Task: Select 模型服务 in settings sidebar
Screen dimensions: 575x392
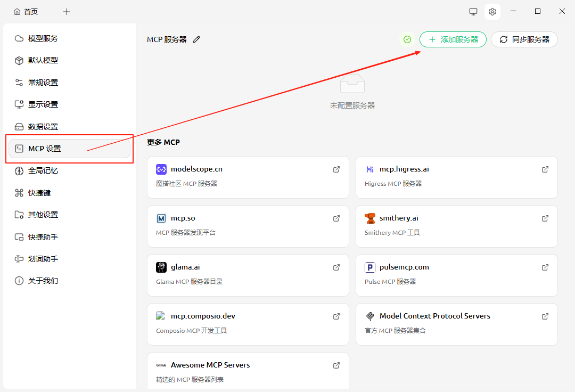Action: coord(69,38)
